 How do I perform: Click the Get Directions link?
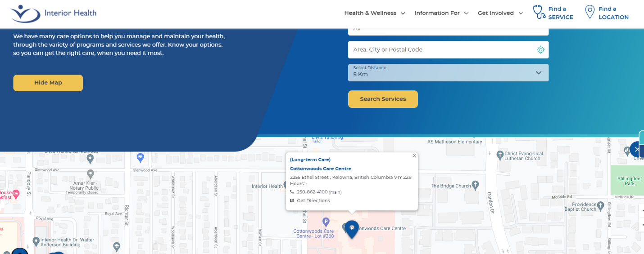(313, 201)
